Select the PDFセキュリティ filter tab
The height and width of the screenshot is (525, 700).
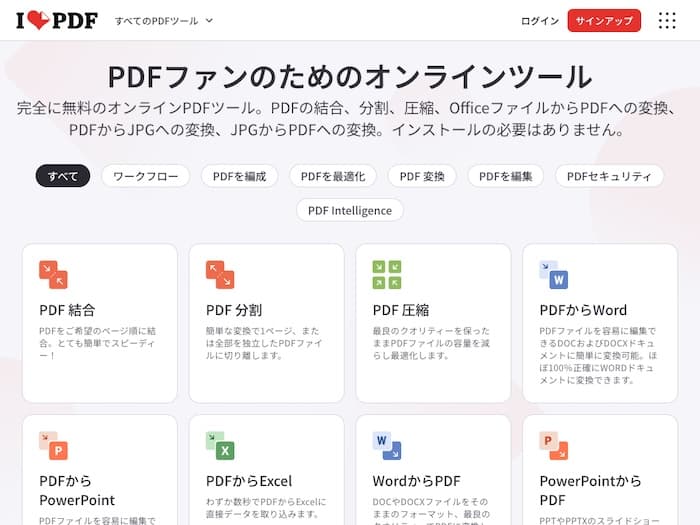(x=609, y=176)
